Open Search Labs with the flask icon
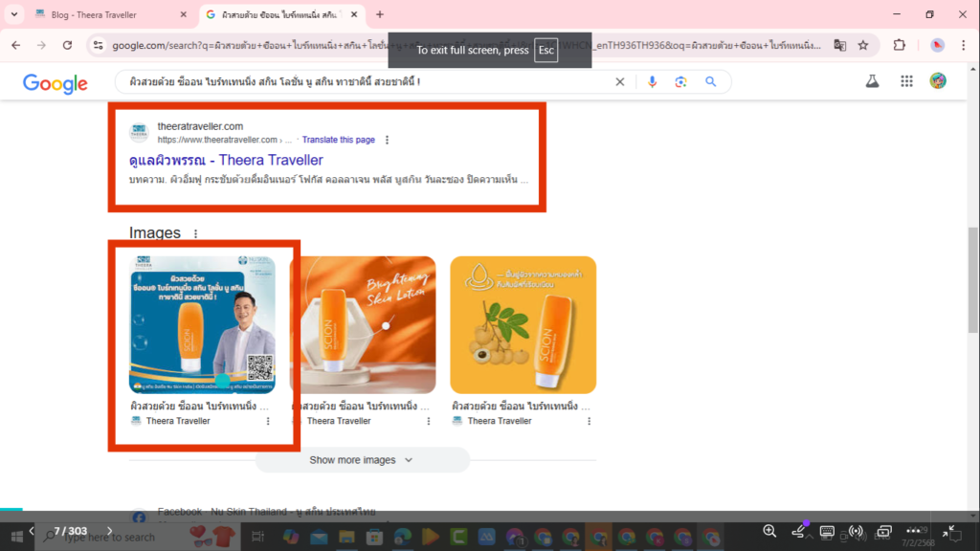Image resolution: width=980 pixels, height=551 pixels. pyautogui.click(x=872, y=81)
